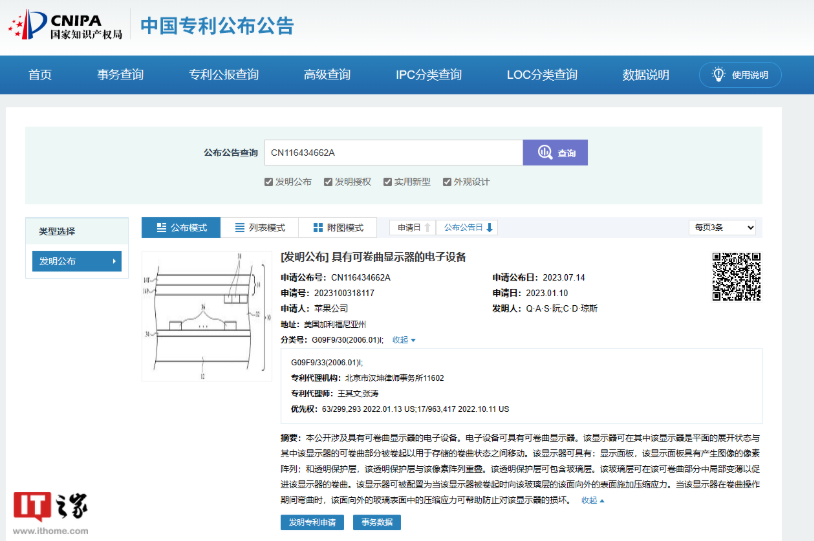This screenshot has height=541, width=814.
Task: Switch to 附图模式 view tab
Action: pyautogui.click(x=338, y=227)
